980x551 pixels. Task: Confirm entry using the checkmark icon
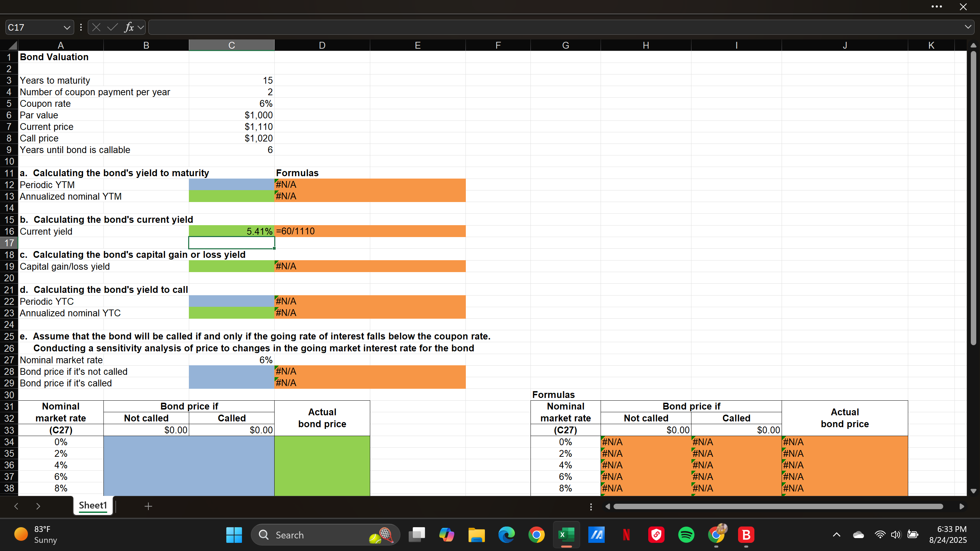click(x=112, y=27)
